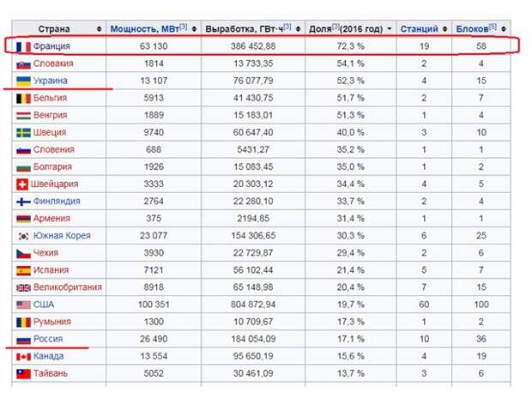Sort table by Страна column arrows
This screenshot has height=399, width=532.
(x=99, y=29)
